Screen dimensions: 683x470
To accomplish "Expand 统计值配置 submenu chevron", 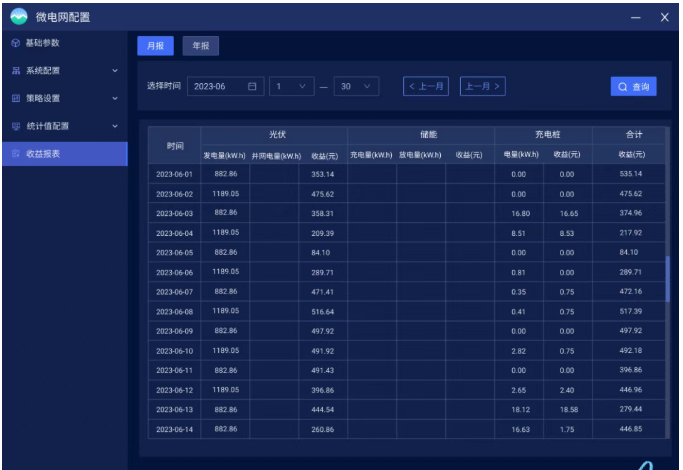I will (x=115, y=126).
